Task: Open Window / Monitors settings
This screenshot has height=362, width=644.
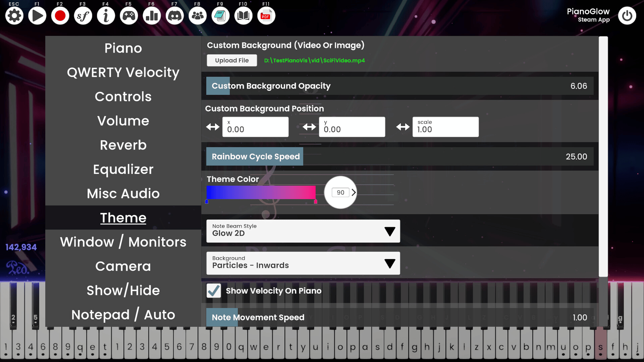Action: (123, 242)
